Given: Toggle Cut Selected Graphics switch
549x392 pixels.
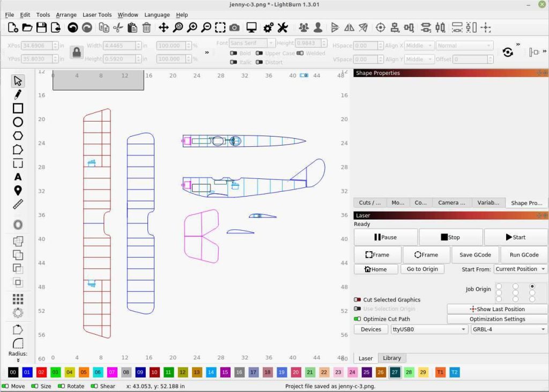Looking at the screenshot, I should [x=357, y=300].
